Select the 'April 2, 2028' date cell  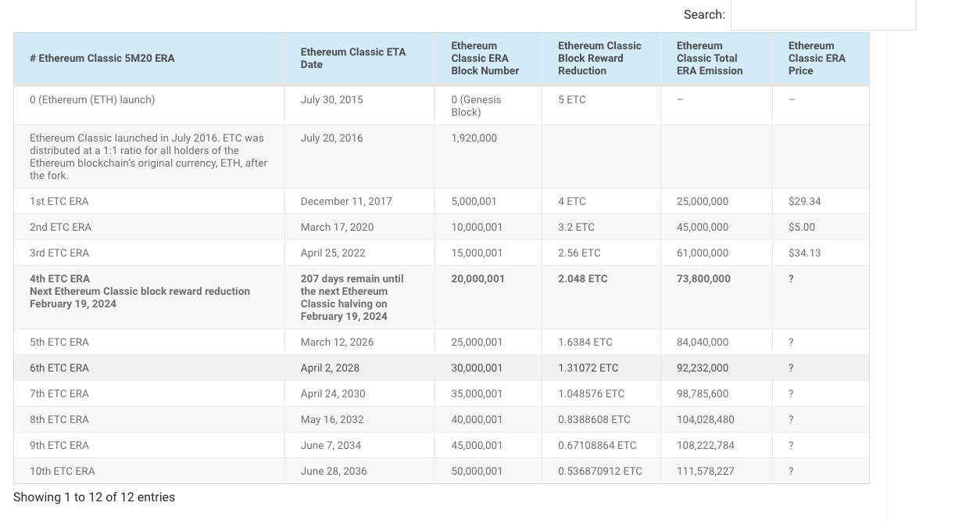tap(359, 368)
